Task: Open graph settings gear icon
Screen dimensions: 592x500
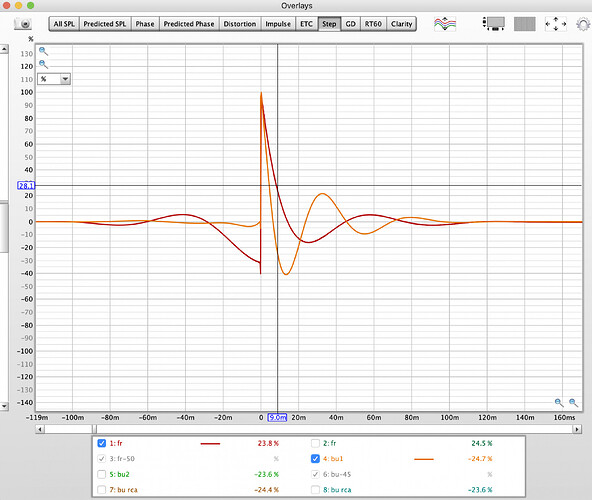Action: 583,25
